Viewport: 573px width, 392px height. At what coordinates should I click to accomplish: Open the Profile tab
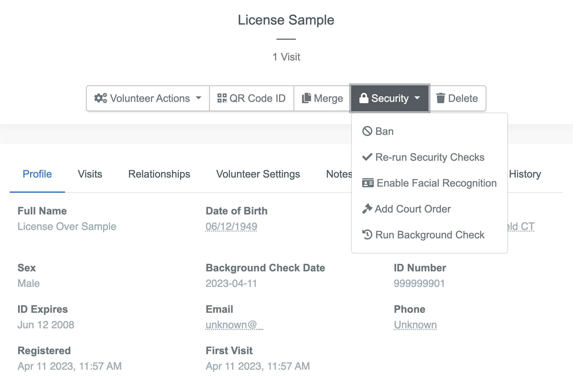click(x=37, y=174)
